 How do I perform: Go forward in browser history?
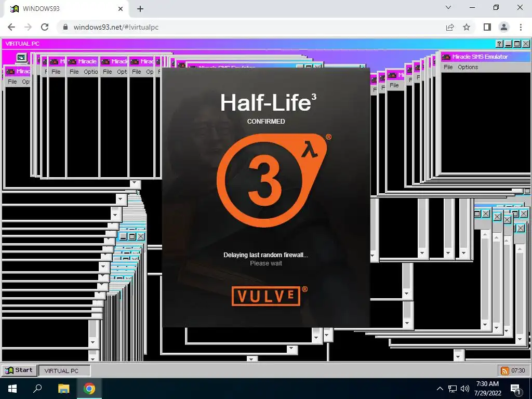click(28, 27)
